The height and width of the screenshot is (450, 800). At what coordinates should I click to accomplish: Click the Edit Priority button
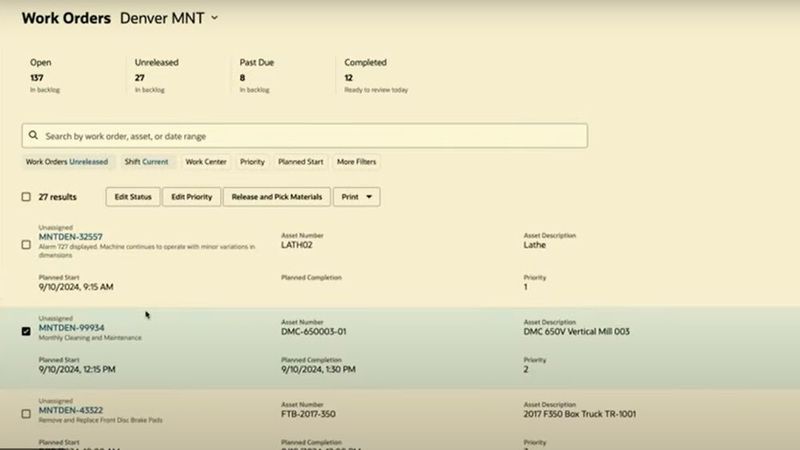(x=191, y=197)
